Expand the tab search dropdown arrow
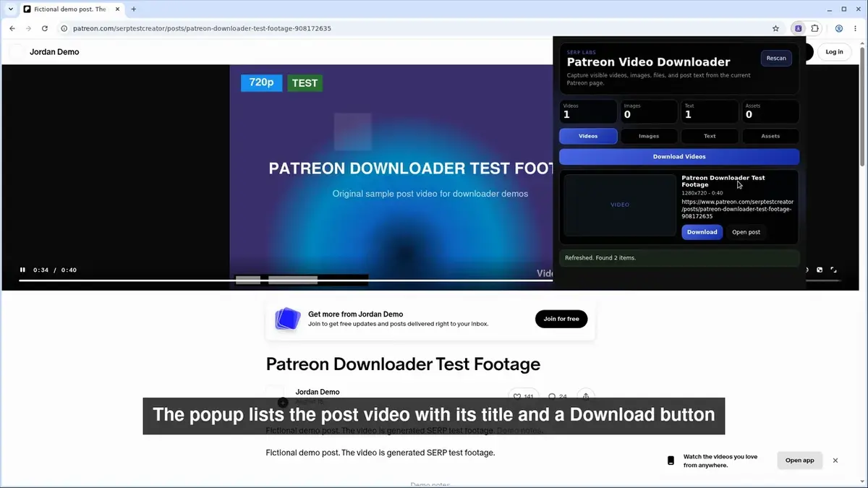 [x=10, y=9]
